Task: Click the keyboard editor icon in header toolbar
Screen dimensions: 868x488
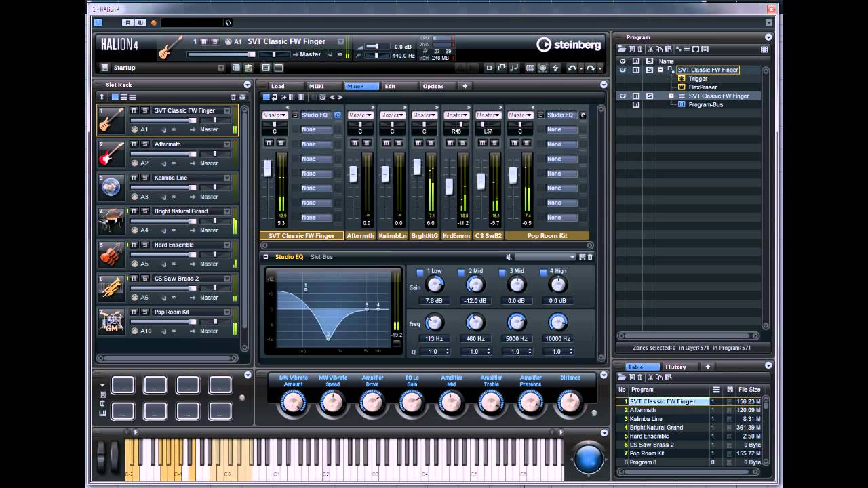Action: [530, 68]
